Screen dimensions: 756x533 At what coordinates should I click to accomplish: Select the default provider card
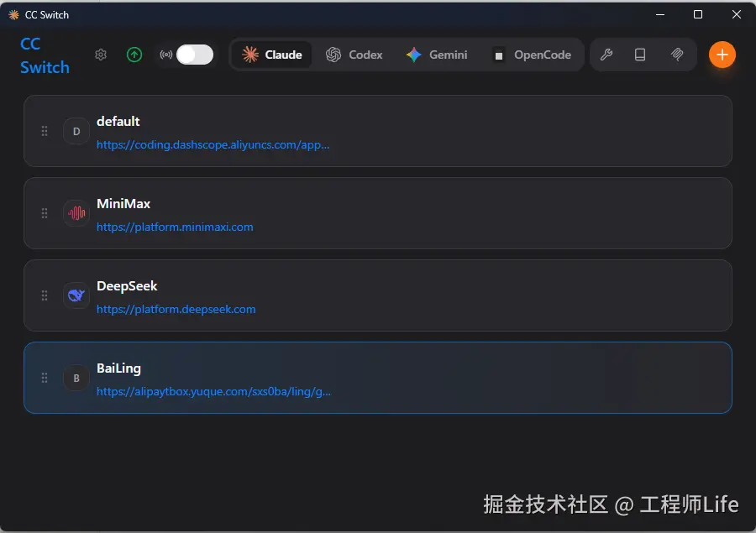click(378, 131)
